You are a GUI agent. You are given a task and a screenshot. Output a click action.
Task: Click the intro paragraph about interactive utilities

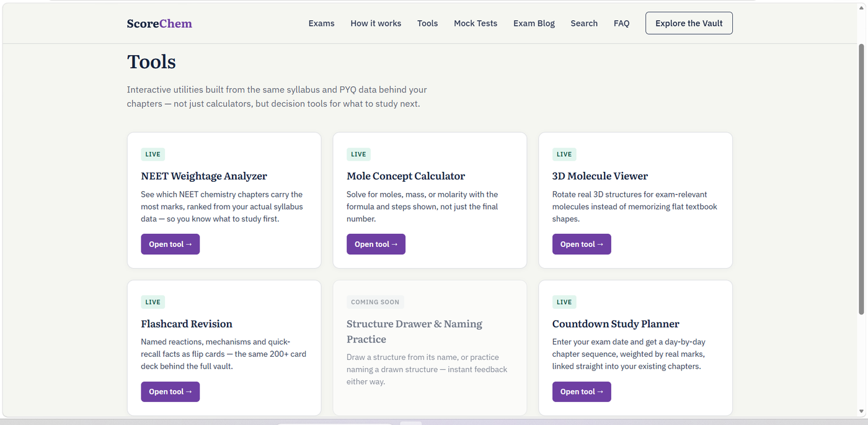pyautogui.click(x=277, y=97)
